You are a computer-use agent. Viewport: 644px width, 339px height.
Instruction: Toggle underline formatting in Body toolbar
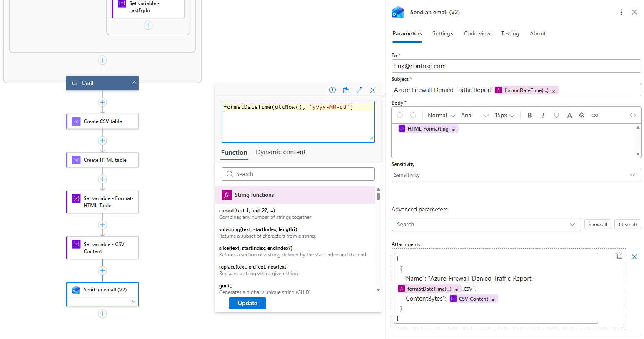pyautogui.click(x=556, y=116)
